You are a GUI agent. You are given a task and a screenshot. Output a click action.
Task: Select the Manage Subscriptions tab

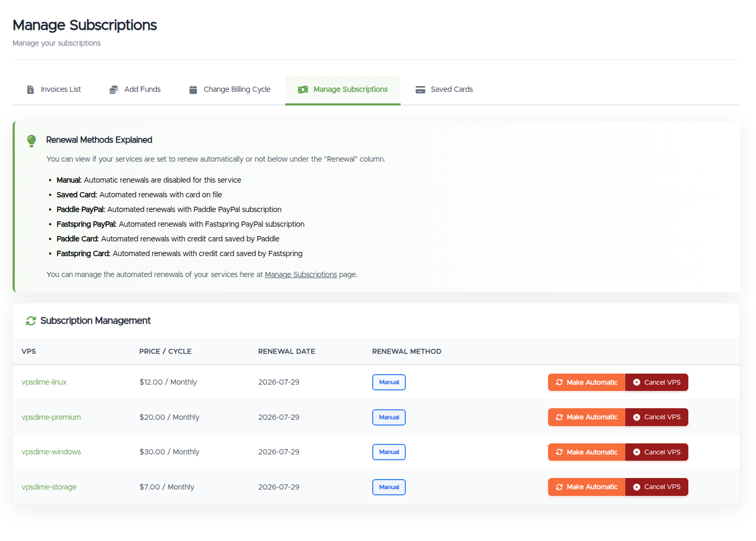click(x=343, y=90)
